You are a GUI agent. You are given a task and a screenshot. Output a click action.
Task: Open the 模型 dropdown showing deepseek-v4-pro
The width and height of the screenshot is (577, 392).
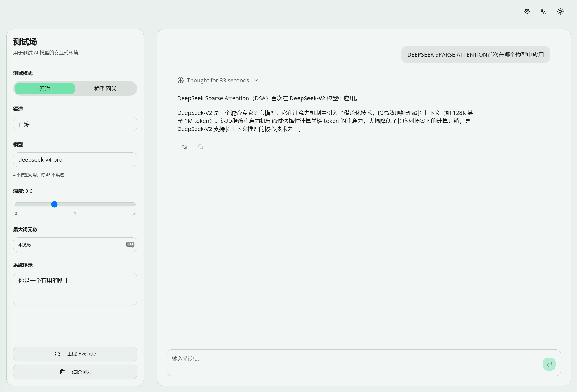(75, 160)
